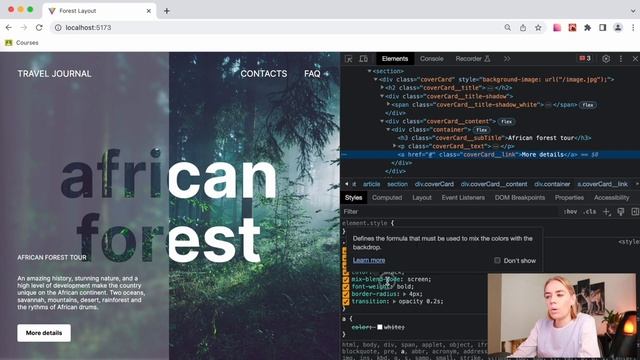Click the red extension icon in the toolbar
Image resolution: width=640 pixels, height=360 pixels.
572,27
